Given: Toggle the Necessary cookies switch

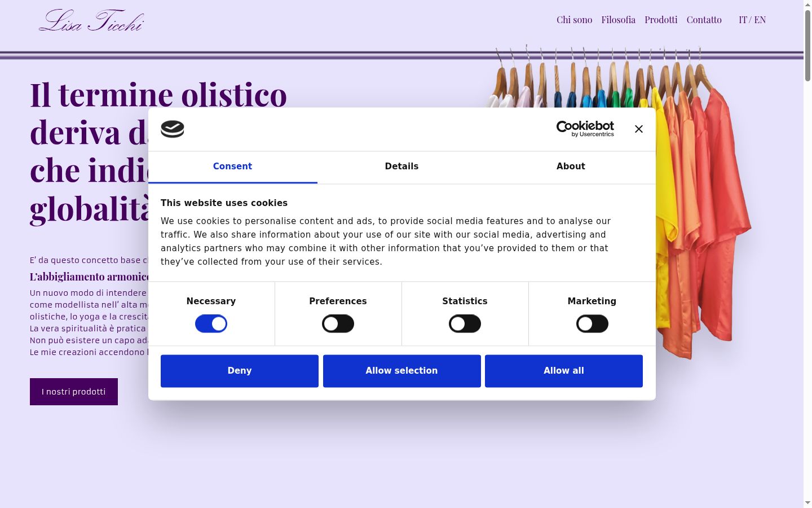Looking at the screenshot, I should (211, 323).
